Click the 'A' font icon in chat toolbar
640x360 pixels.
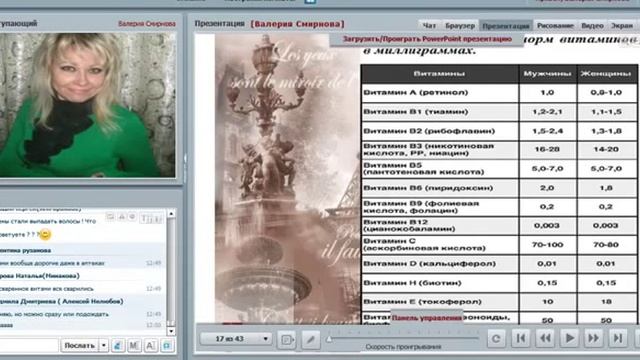click(150, 346)
